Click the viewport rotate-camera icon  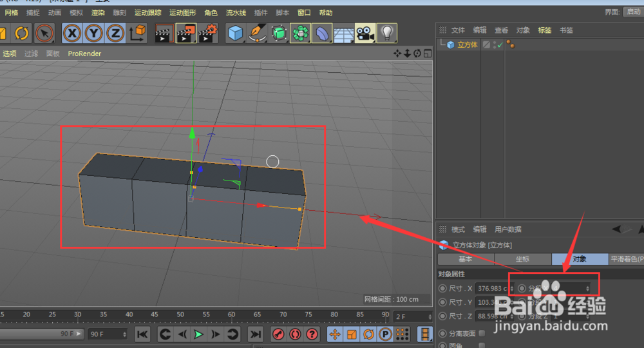417,53
